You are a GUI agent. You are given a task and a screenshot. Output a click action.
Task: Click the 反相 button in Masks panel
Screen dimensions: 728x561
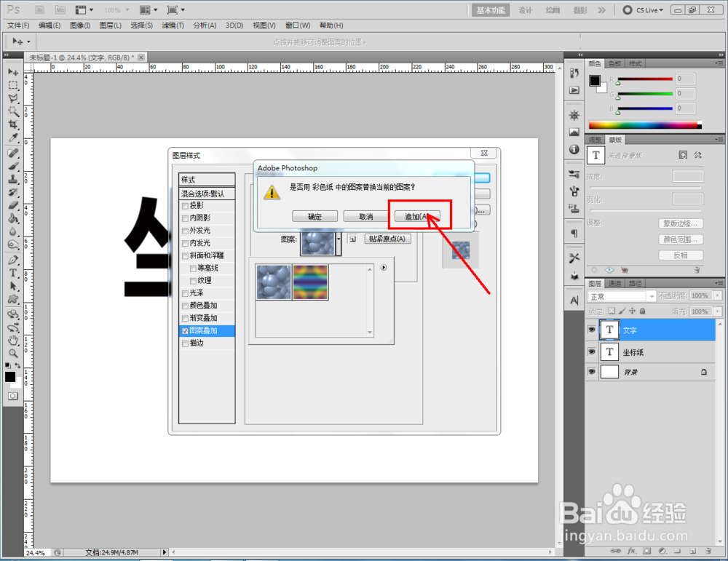681,255
